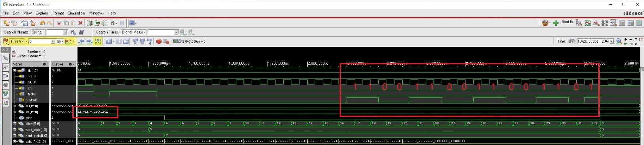Screen dimensions: 644x145
Task: Open the Name column gear options
Action: [45, 64]
